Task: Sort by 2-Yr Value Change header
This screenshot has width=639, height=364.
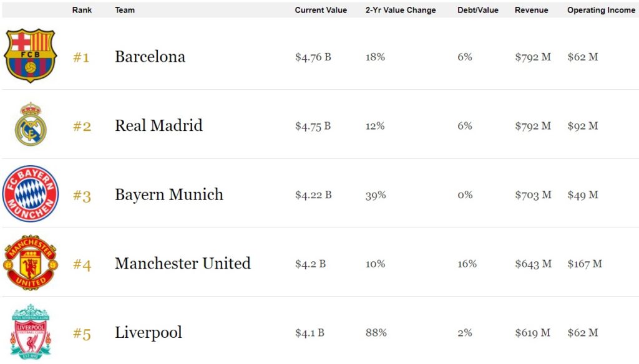Action: [401, 10]
